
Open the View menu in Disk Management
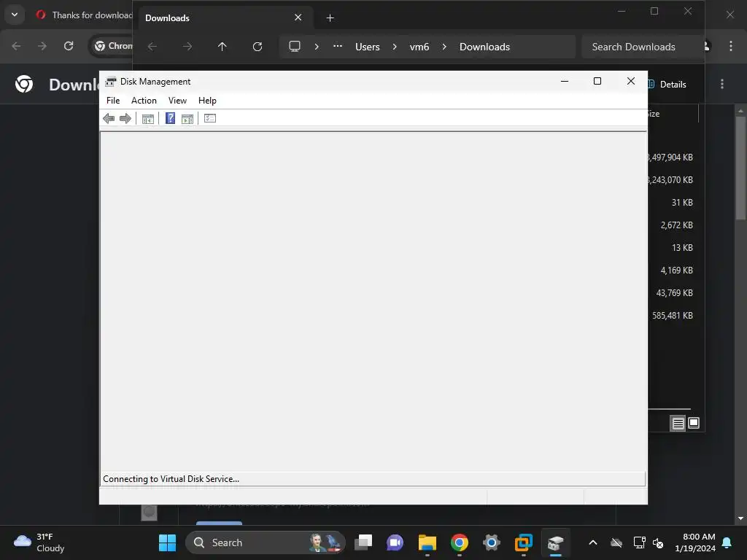tap(177, 101)
